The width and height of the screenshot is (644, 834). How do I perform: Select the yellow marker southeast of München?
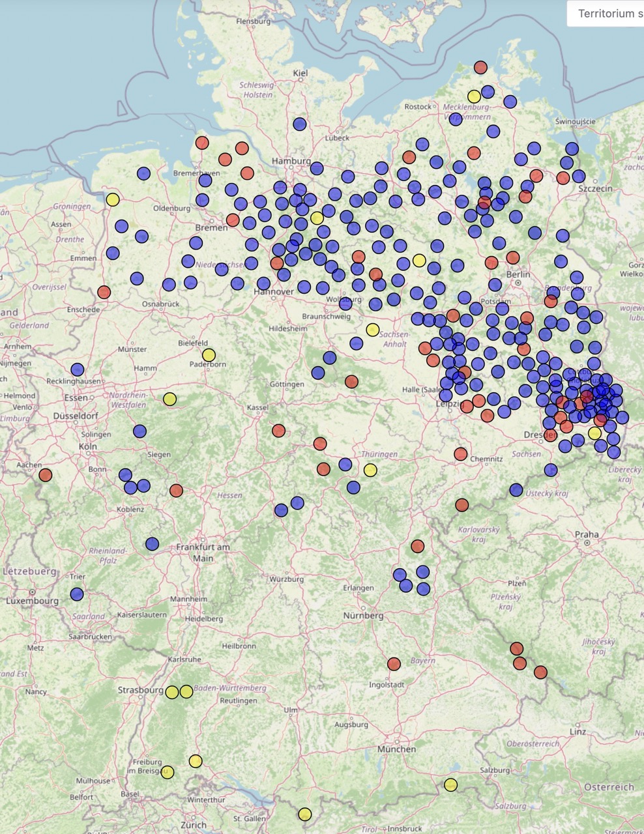tap(450, 784)
